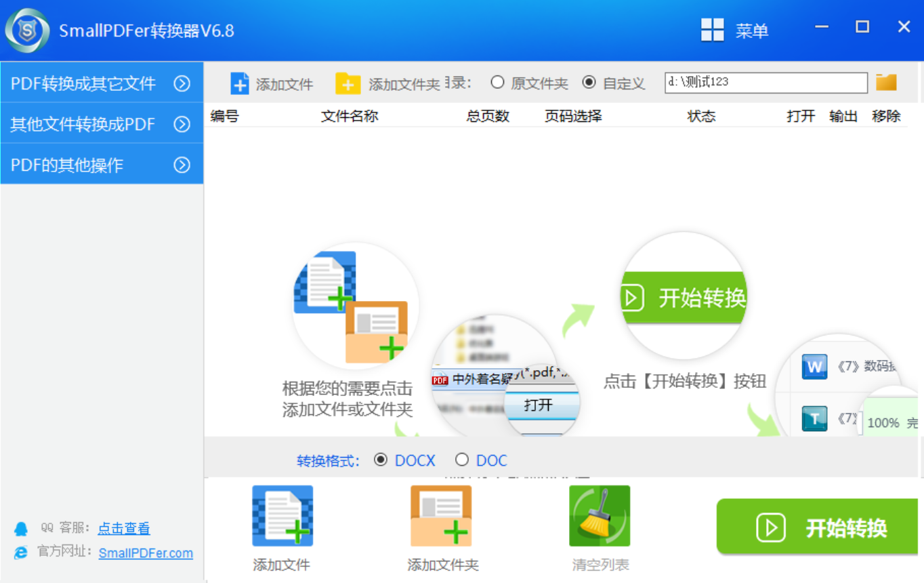Click 移除 column header
Viewport: 924px width, 583px height.
click(x=886, y=116)
